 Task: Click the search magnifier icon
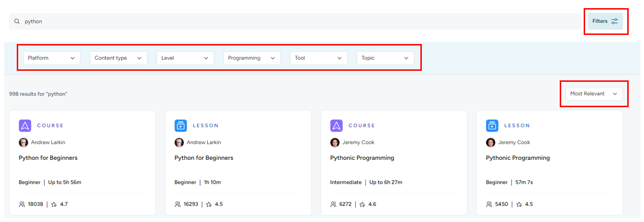pyautogui.click(x=17, y=22)
